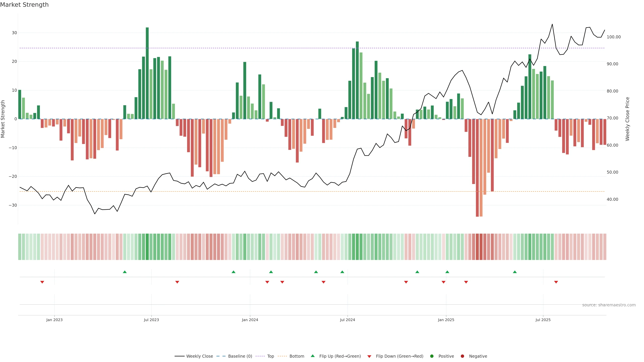Click flip-up marker just right of Jan 2025
644x362 pixels.
point(447,272)
